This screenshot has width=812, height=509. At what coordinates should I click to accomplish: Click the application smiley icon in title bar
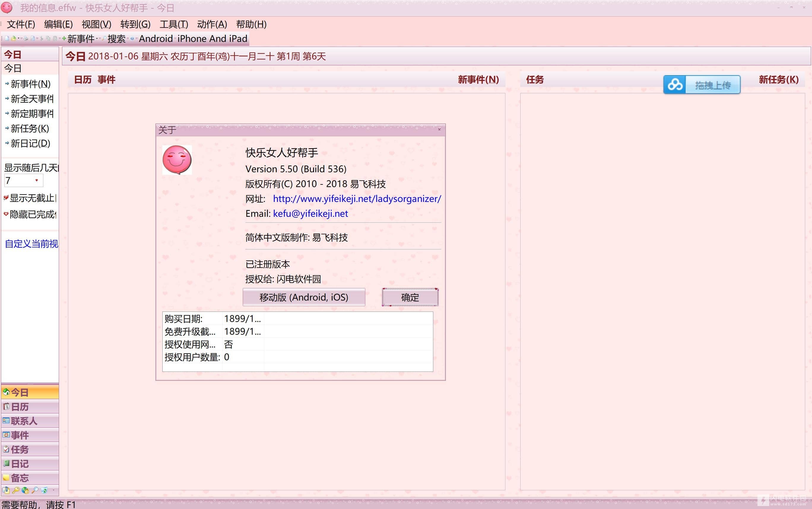tap(7, 7)
